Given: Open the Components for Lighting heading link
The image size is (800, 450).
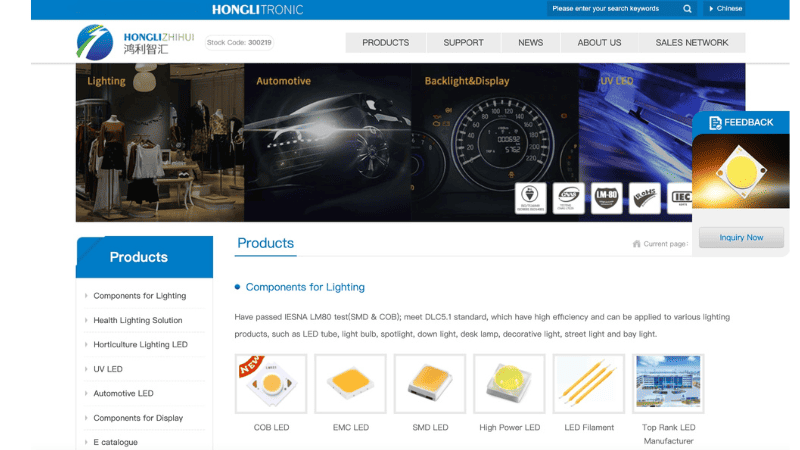Looking at the screenshot, I should coord(305,287).
